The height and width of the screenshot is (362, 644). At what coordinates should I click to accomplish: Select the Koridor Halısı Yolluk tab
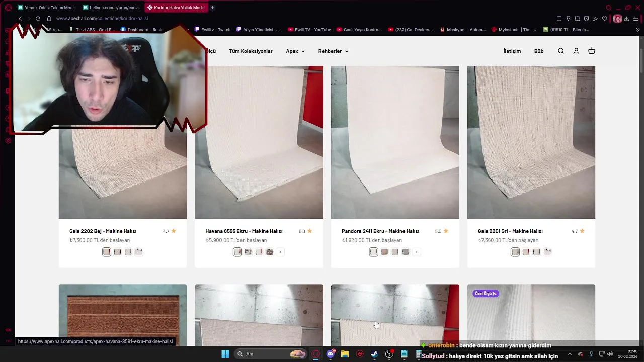pyautogui.click(x=176, y=8)
